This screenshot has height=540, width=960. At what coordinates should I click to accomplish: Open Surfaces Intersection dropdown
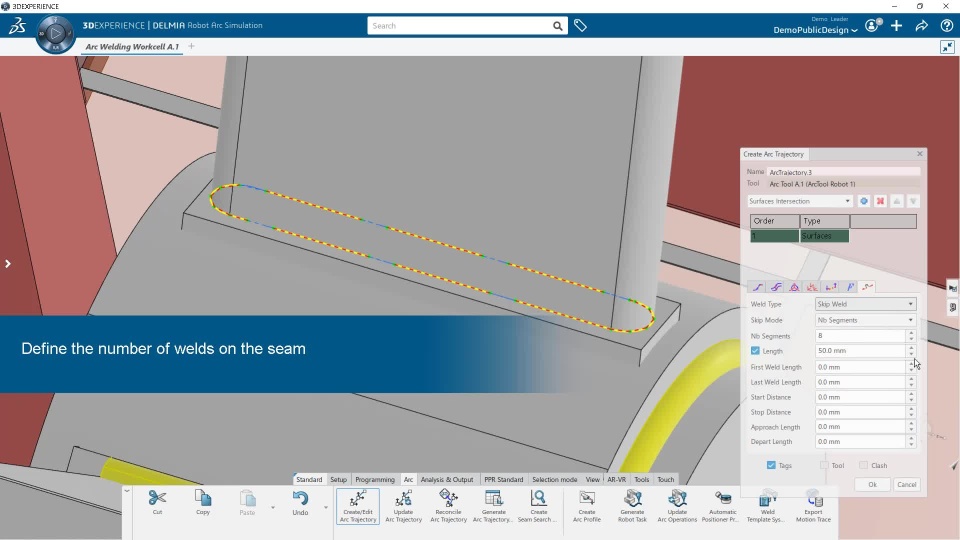(800, 201)
